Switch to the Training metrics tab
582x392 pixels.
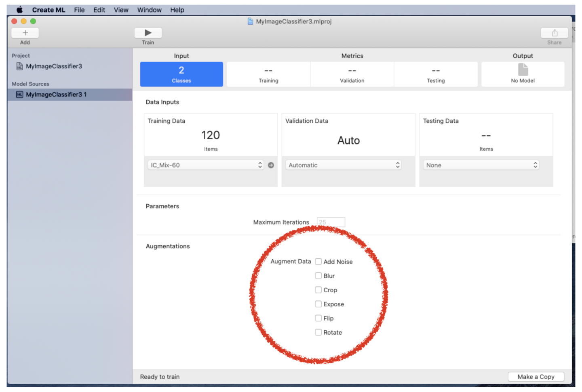pyautogui.click(x=268, y=74)
